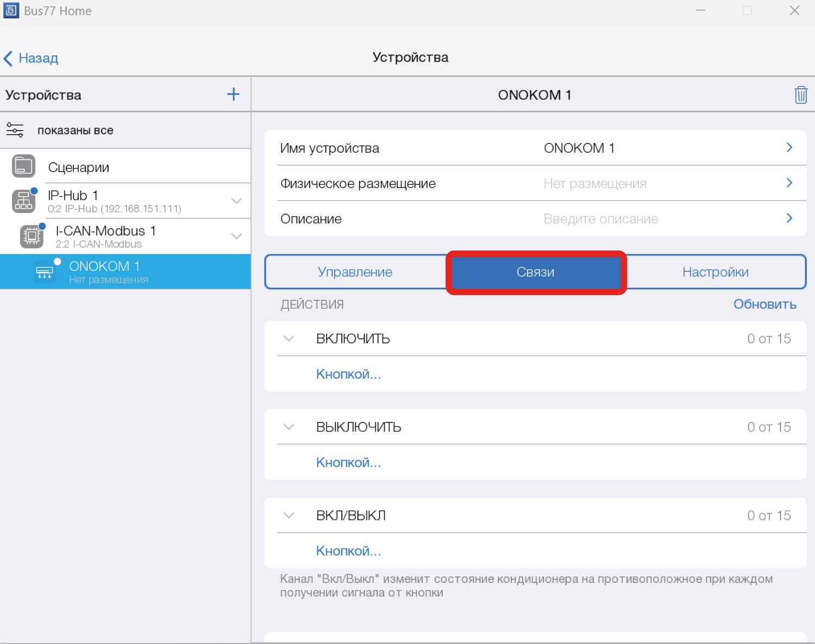Image resolution: width=815 pixels, height=644 pixels.
Task: Click the Обновить link
Action: pos(764,304)
